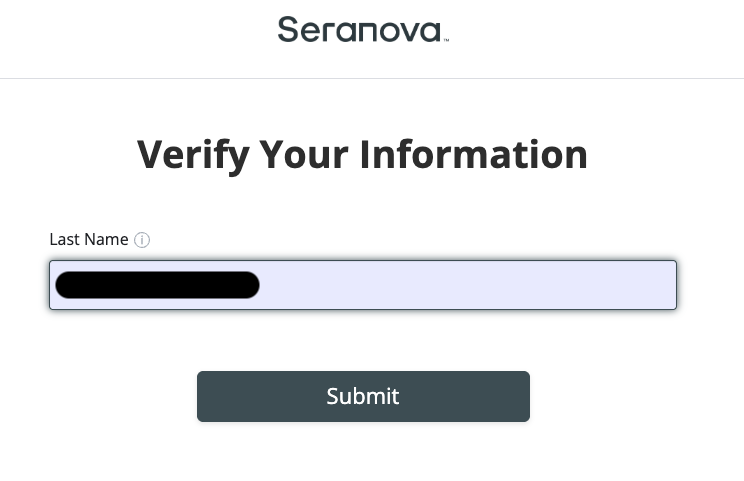Click the right end of Last Name field
744x481 pixels.
[x=660, y=285]
